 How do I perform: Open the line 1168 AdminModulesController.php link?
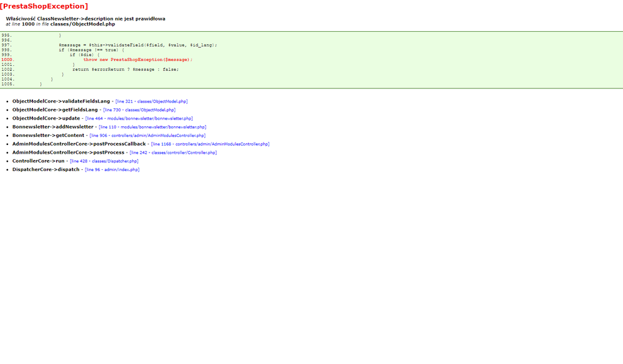point(210,144)
